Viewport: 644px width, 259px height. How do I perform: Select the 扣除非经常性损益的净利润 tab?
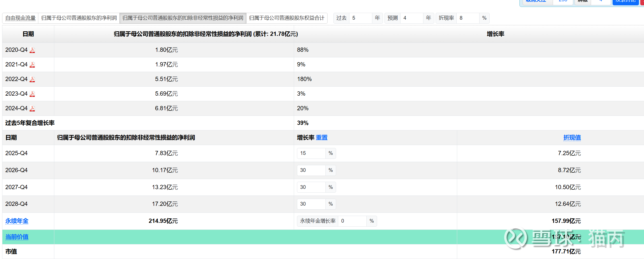(183, 18)
